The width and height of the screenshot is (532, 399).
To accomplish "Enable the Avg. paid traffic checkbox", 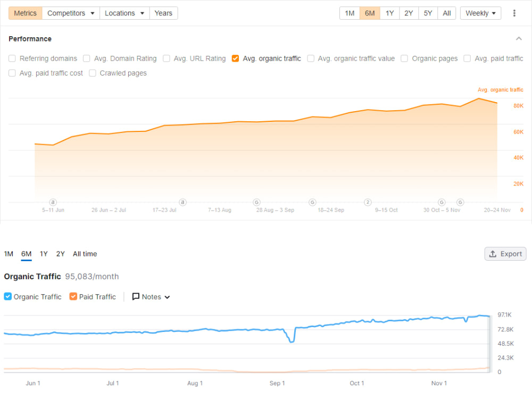I will pos(467,59).
